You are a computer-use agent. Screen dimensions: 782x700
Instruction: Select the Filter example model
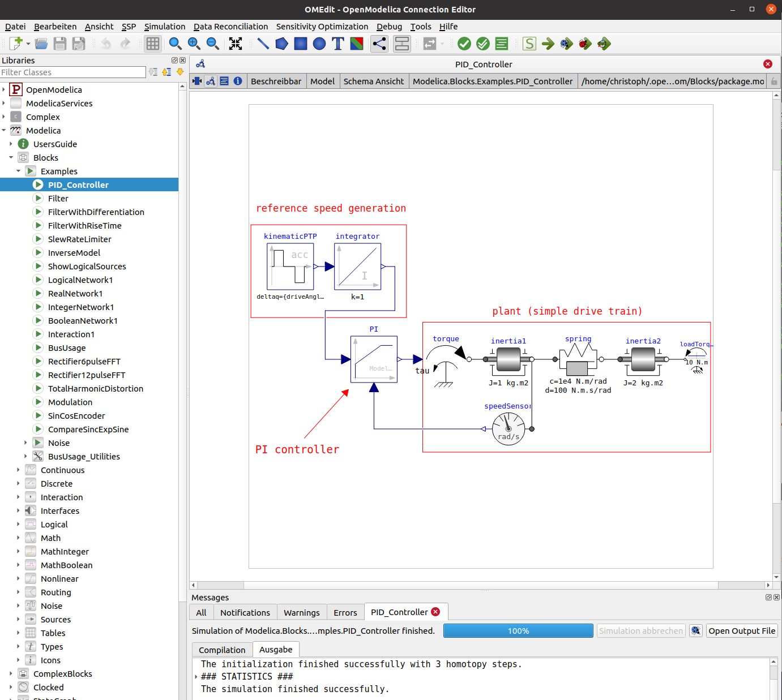pyautogui.click(x=58, y=198)
